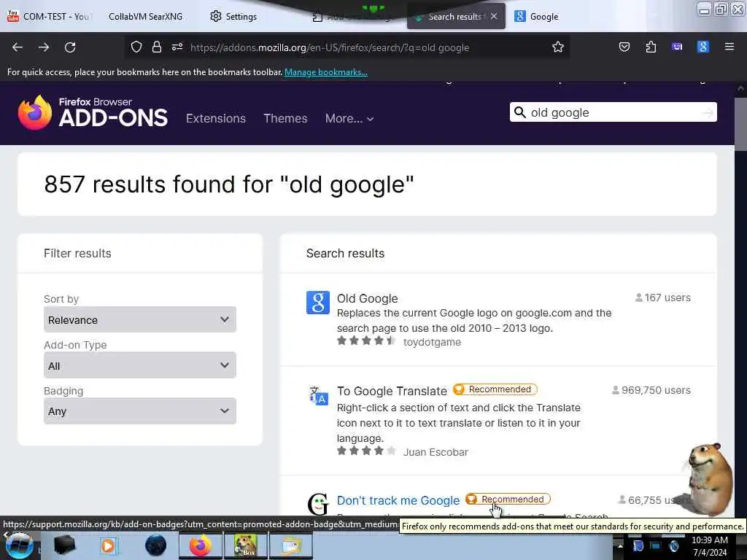Viewport: 747px width, 560px height.
Task: Switch to the Settings tab
Action: [233, 16]
